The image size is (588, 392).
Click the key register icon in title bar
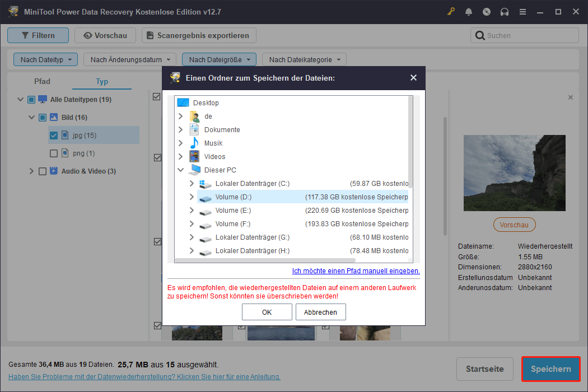[x=451, y=12]
